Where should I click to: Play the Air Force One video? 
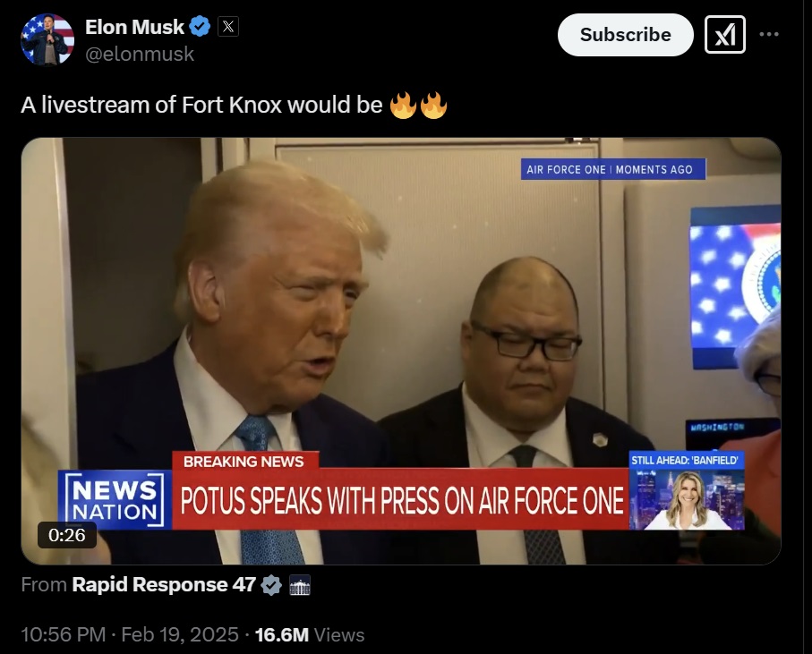pyautogui.click(x=401, y=351)
